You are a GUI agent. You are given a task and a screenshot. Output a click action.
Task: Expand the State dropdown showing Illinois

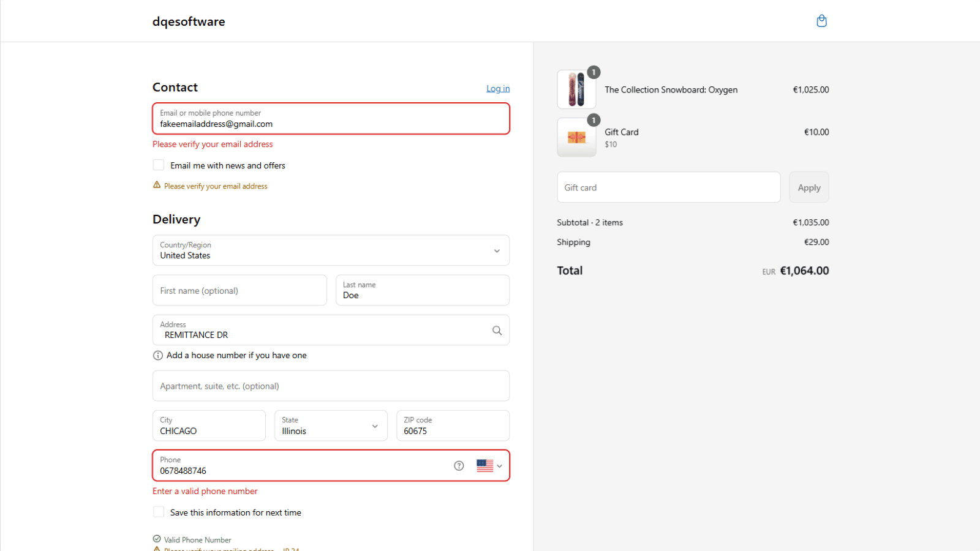(x=331, y=425)
